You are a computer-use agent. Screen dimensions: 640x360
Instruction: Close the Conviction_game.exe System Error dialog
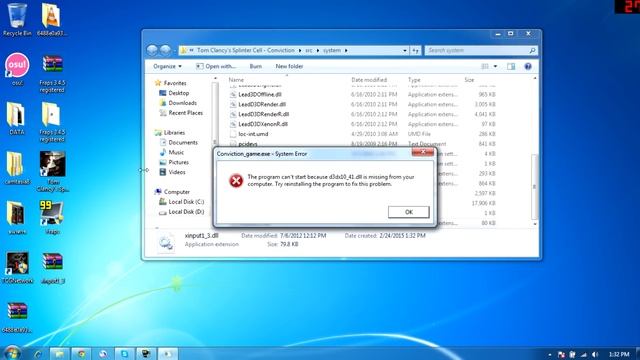[423, 152]
